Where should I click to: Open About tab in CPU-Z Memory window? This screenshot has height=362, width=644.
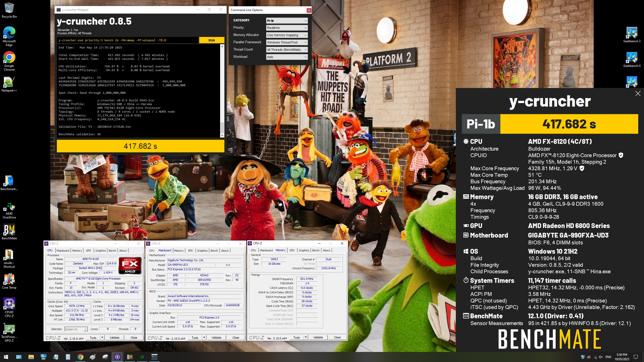click(x=327, y=250)
